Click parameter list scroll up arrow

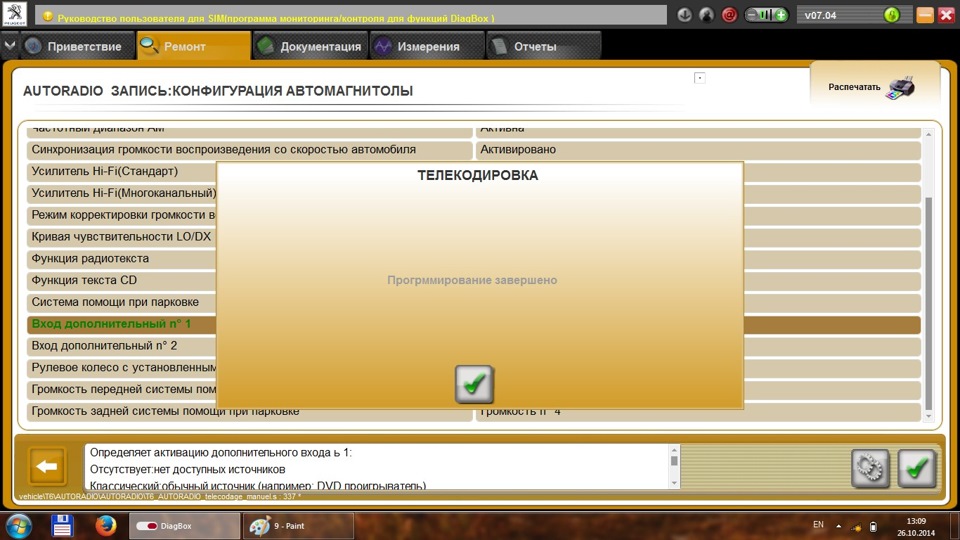(x=929, y=134)
